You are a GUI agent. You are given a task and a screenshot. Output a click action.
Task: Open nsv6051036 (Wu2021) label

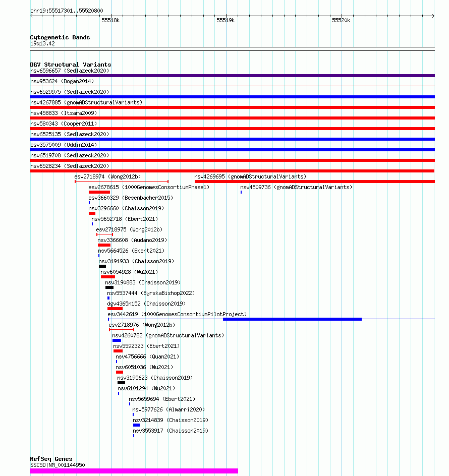[144, 368]
